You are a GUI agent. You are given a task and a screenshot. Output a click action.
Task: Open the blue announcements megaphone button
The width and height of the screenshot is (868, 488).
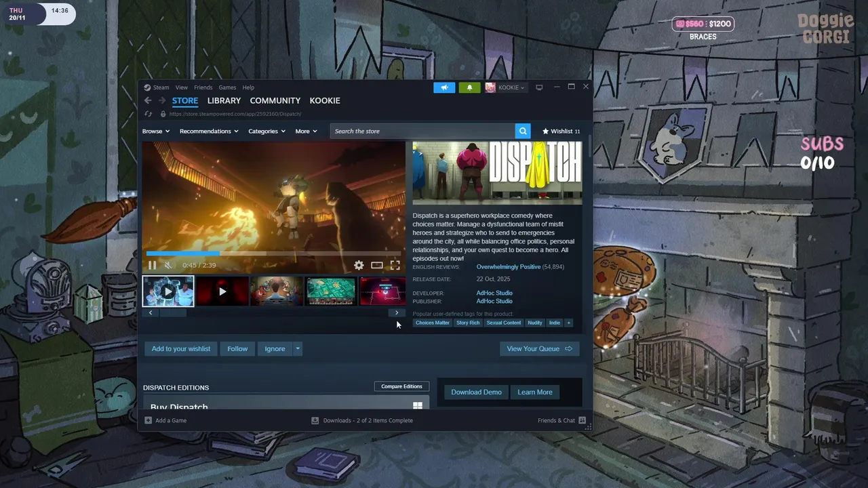click(x=444, y=87)
